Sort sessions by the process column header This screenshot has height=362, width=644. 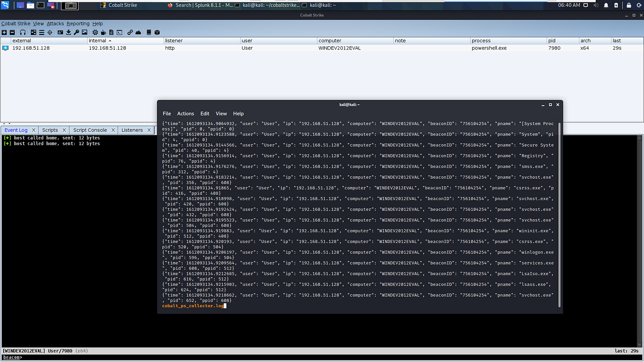(x=508, y=40)
